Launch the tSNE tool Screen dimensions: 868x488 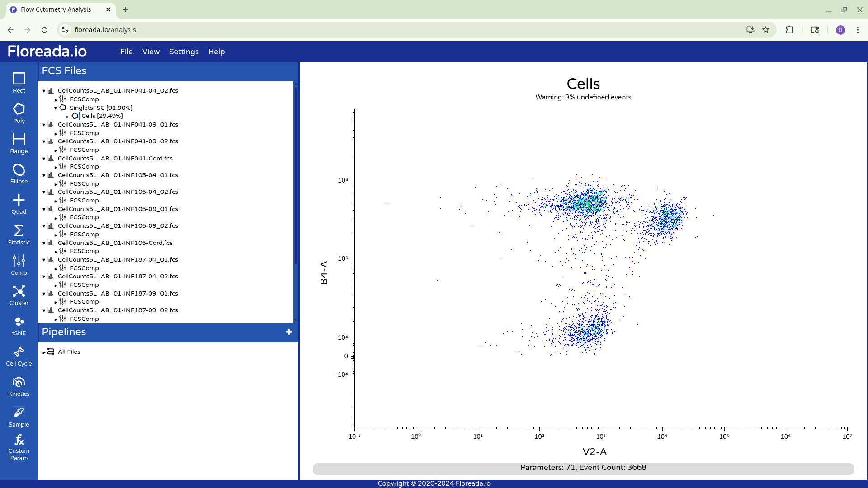pos(19,325)
